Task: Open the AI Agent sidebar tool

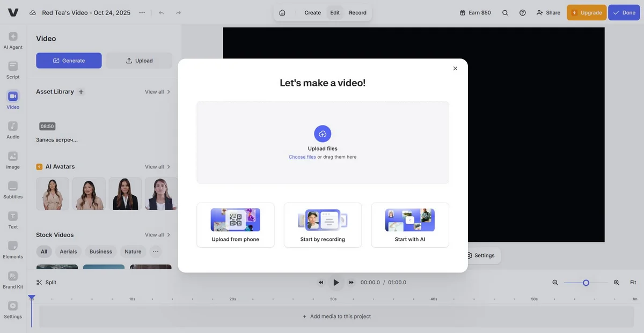Action: click(13, 40)
